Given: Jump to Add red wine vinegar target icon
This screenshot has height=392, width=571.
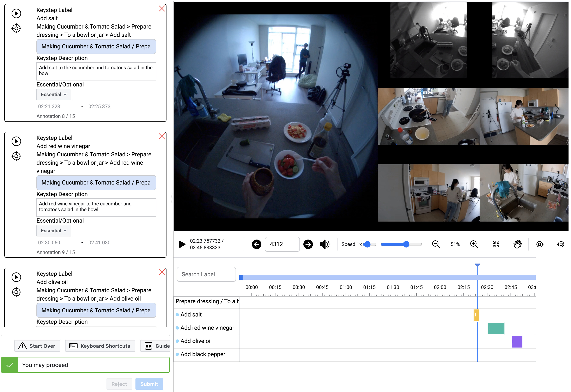Looking at the screenshot, I should [x=16, y=156].
